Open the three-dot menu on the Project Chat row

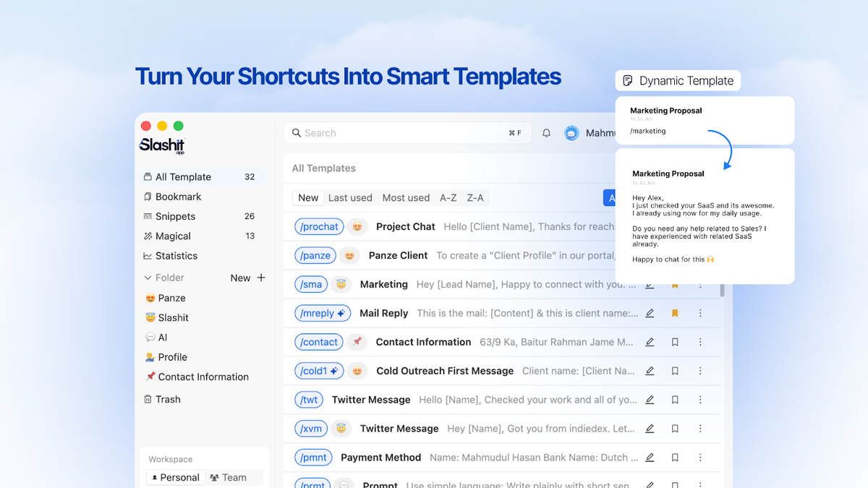click(x=699, y=226)
